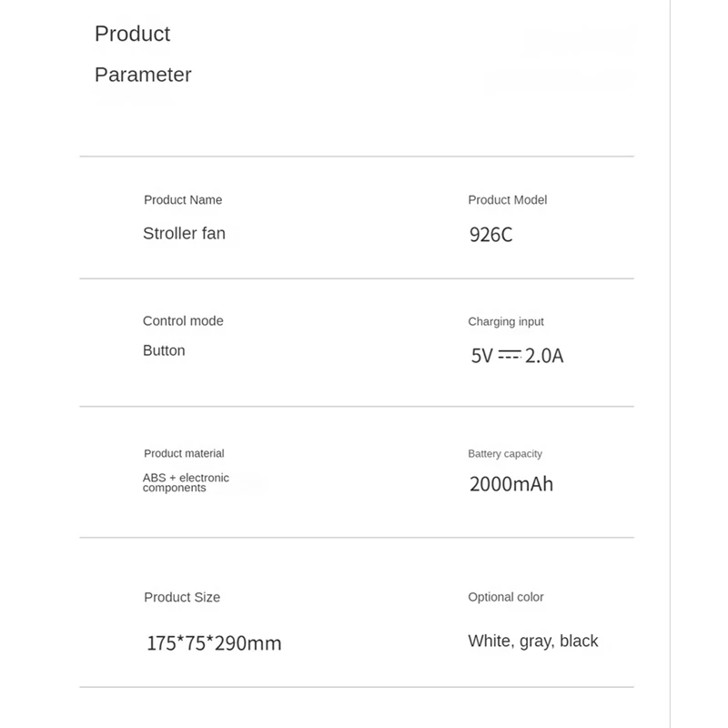Select the "Product material" label
The width and height of the screenshot is (728, 728).
point(184,453)
